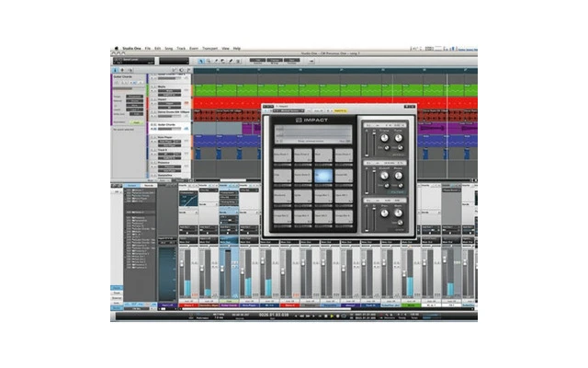Viewport: 588px width, 368px height.
Task: Toggle the External button on the mixer's left edge
Action: [117, 298]
